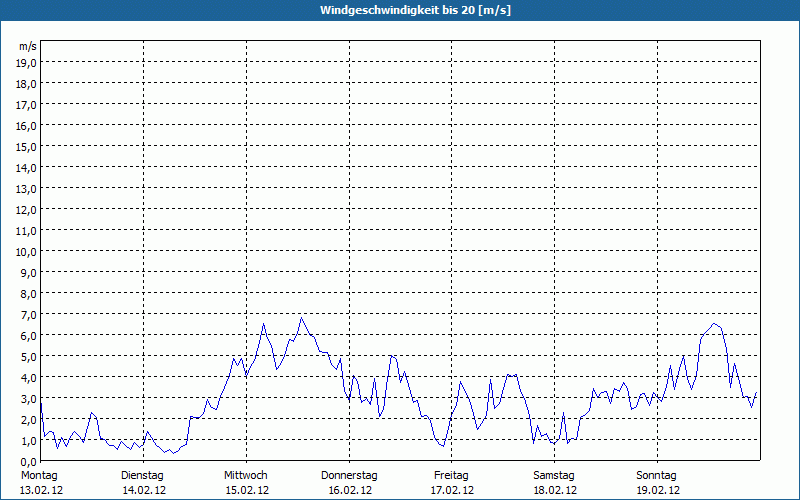
Task: Click the date '16.02.12'
Action: (351, 490)
